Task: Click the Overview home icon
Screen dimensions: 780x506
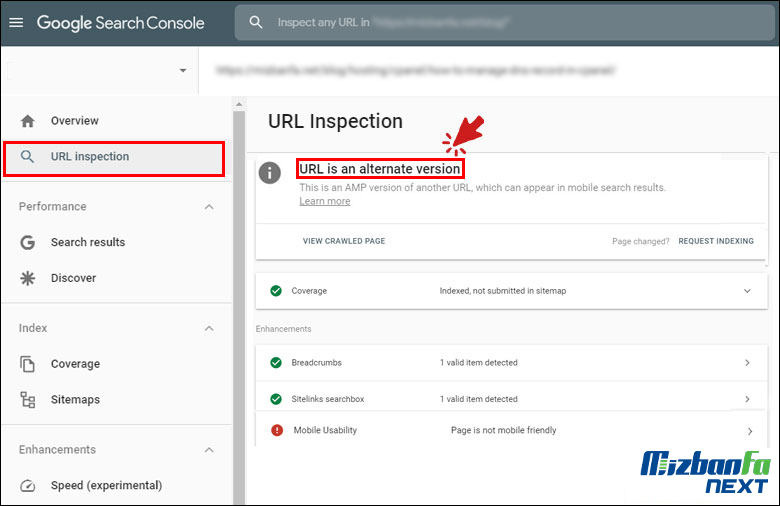Action: pos(28,121)
